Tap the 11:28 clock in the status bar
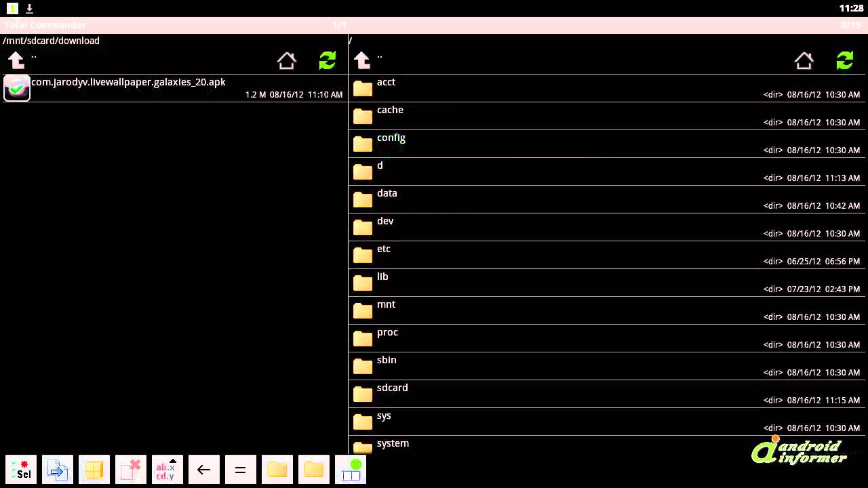Screen dimensions: 868x488 click(x=851, y=8)
